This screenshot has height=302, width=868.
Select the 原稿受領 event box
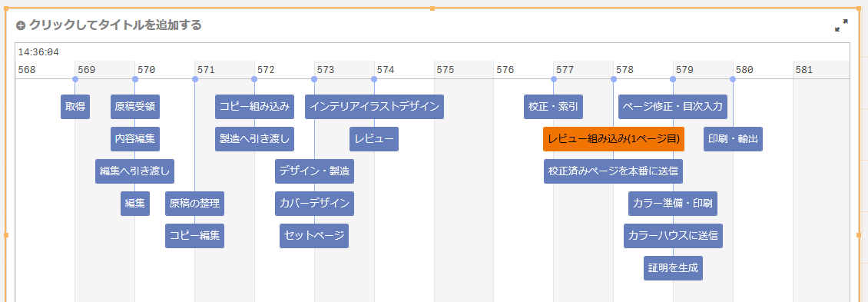(135, 107)
